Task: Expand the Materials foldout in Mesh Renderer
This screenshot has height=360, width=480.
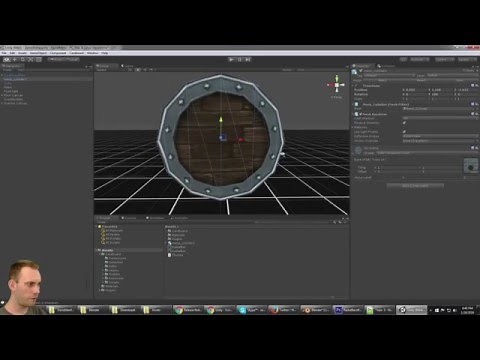Action: 353,127
